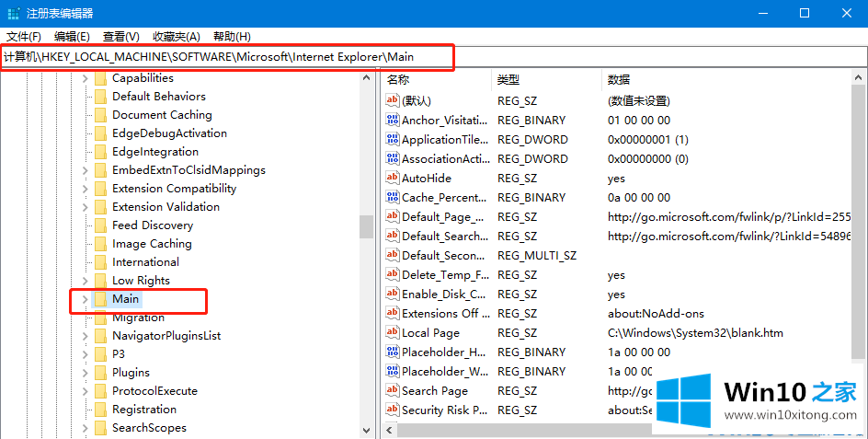Open the 收藏夹(A) menu
The image size is (868, 439).
pos(176,37)
